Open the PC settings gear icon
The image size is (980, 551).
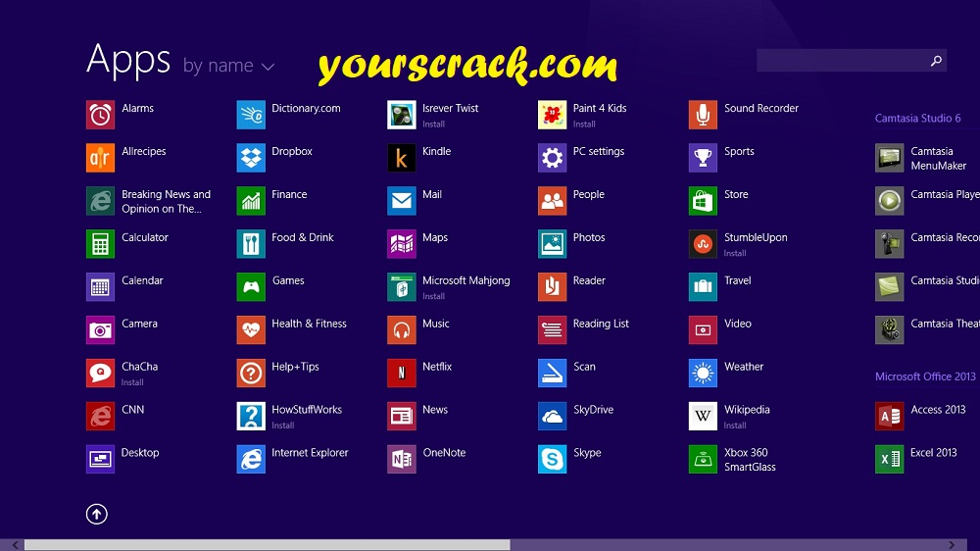pos(552,158)
